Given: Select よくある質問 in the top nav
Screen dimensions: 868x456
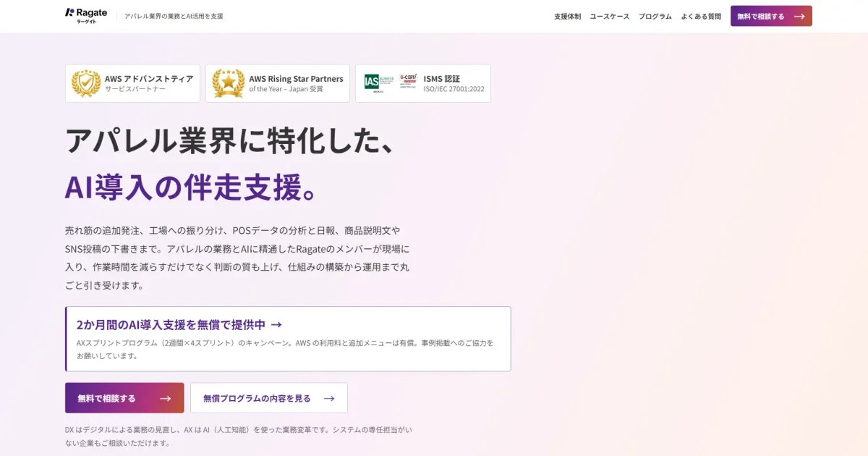Looking at the screenshot, I should (700, 16).
